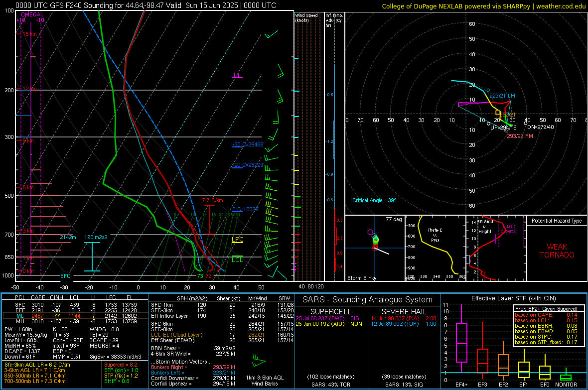Open the weather.cod.edu NEXLAB credit text
Viewport: 588px width, 390px height.
[483, 6]
